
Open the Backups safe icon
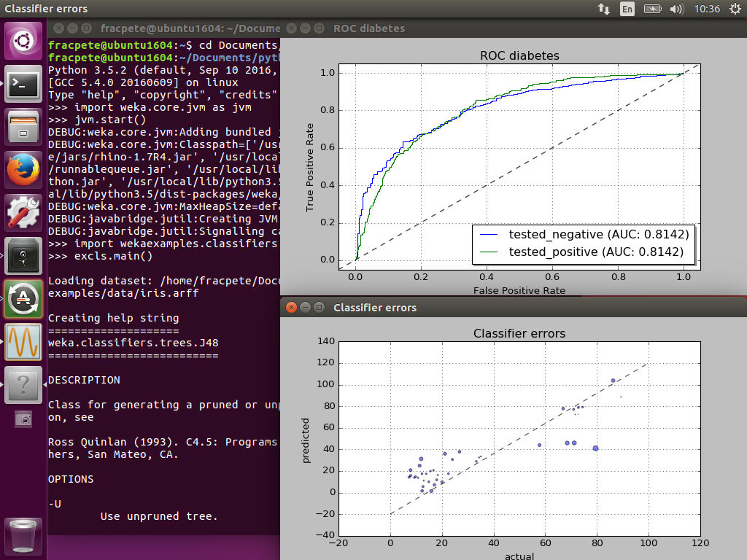24,256
